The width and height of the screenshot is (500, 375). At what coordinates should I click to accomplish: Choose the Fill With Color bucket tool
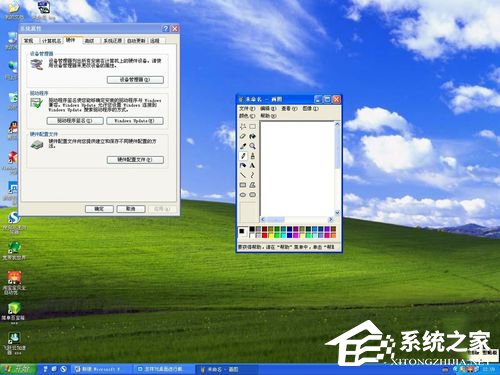click(x=253, y=136)
